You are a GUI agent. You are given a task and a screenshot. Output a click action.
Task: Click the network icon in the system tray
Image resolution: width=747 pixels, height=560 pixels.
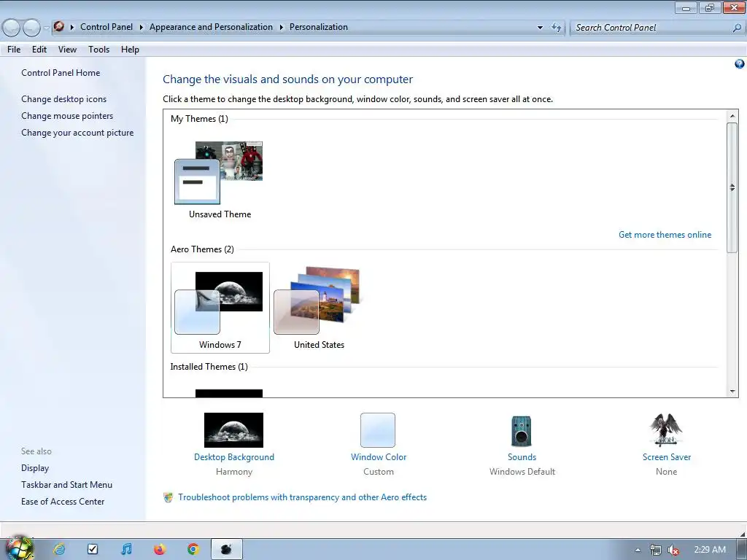[656, 550]
